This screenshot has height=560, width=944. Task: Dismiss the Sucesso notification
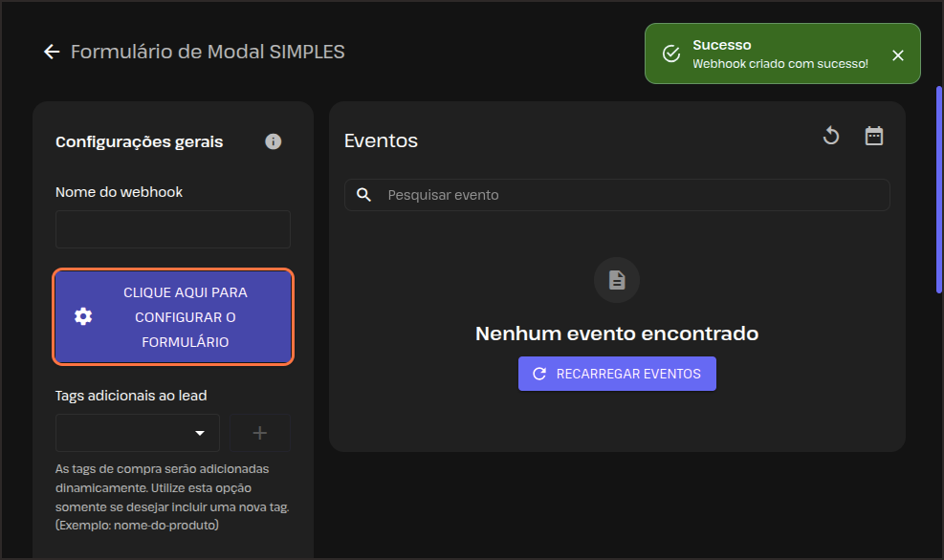(x=897, y=54)
